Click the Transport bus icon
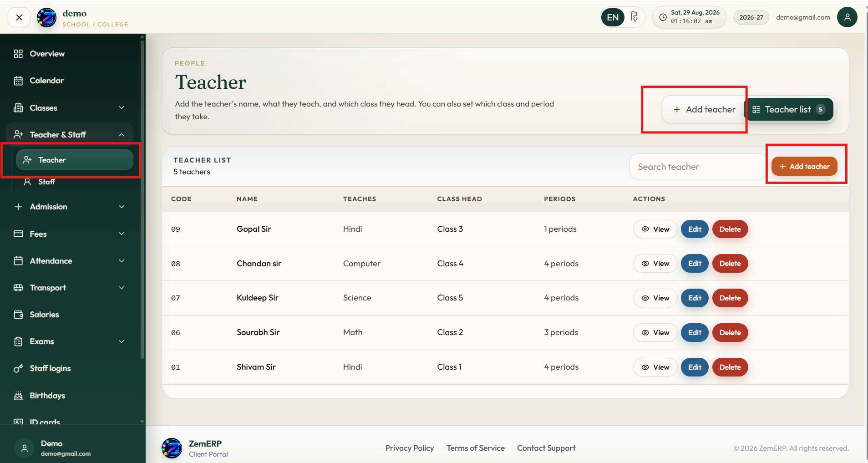Image resolution: width=868 pixels, height=463 pixels. (18, 288)
